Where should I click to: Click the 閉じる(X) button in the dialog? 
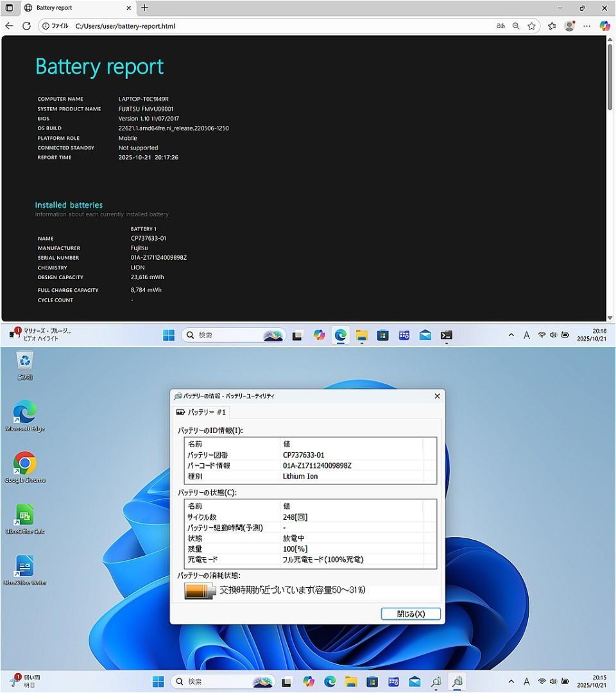410,613
